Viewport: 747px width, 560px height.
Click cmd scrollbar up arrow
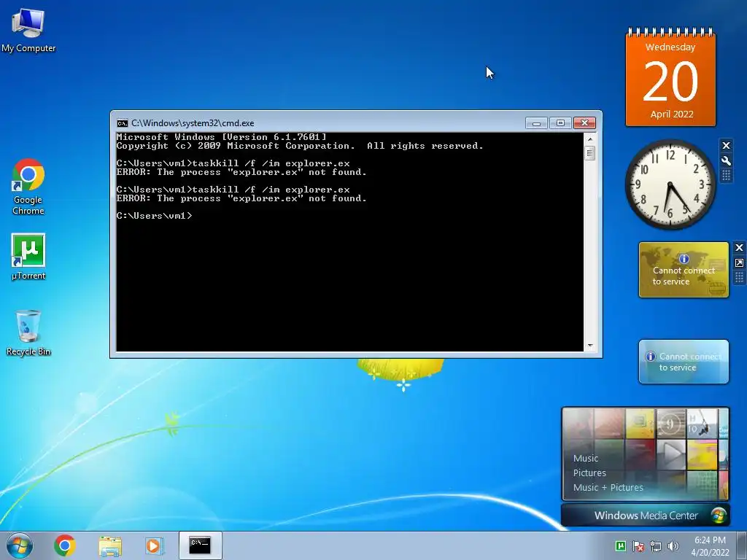(589, 139)
